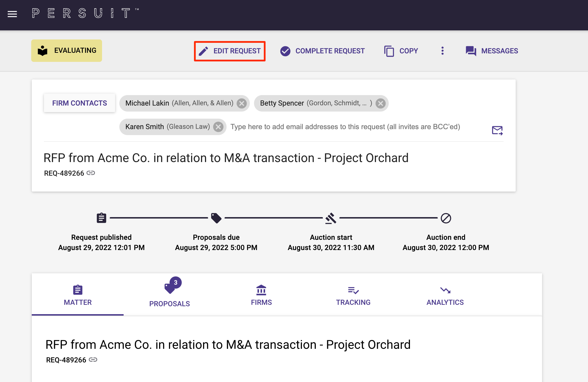Screen dimensions: 588x382
Task: Click the PERSUIT logo
Action: [x=85, y=13]
